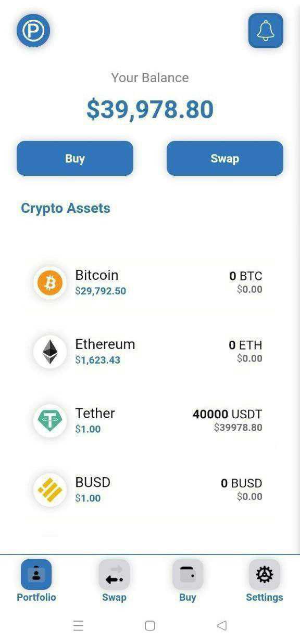Open the notifications bell icon
This screenshot has width=300, height=644.
click(x=266, y=31)
